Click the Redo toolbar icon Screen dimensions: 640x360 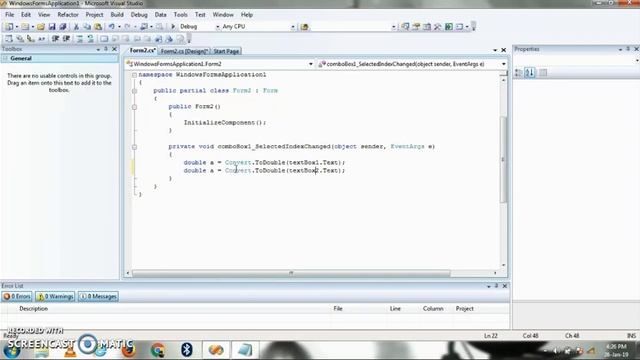[127, 27]
